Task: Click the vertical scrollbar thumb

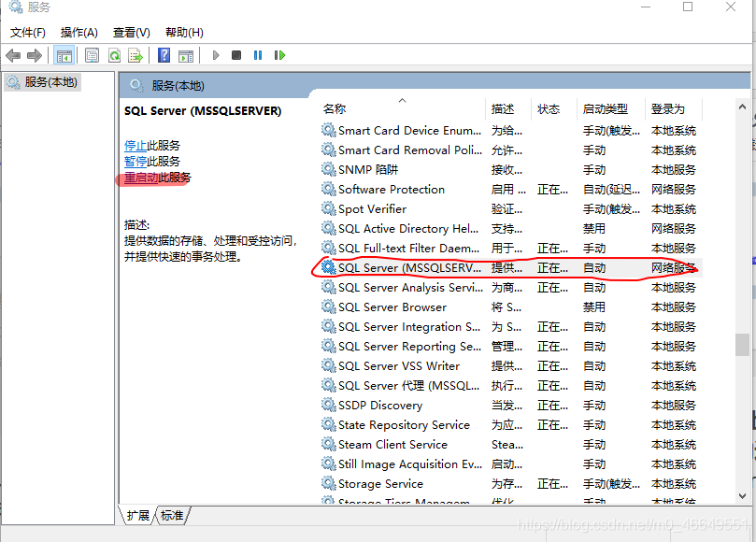Action: [742, 345]
